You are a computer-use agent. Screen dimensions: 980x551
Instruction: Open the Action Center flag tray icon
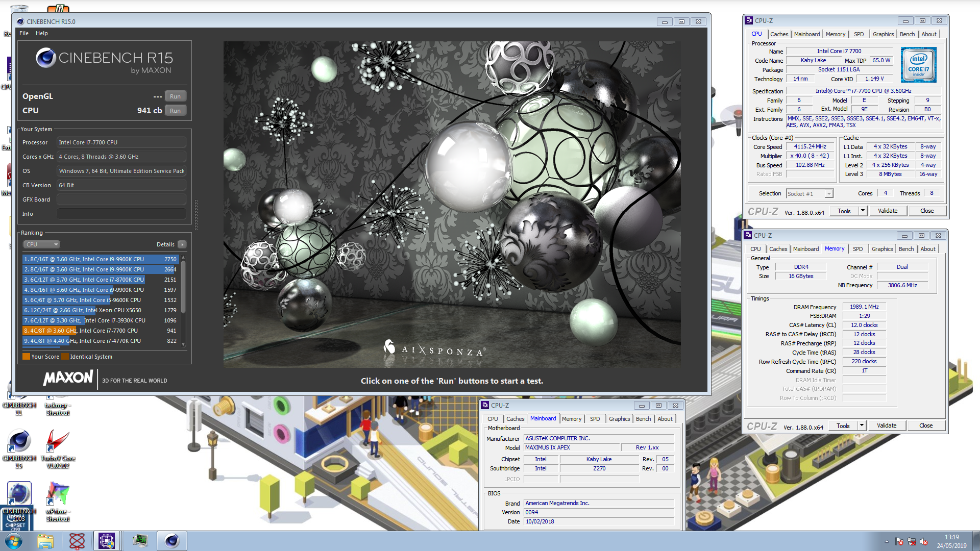(x=899, y=541)
